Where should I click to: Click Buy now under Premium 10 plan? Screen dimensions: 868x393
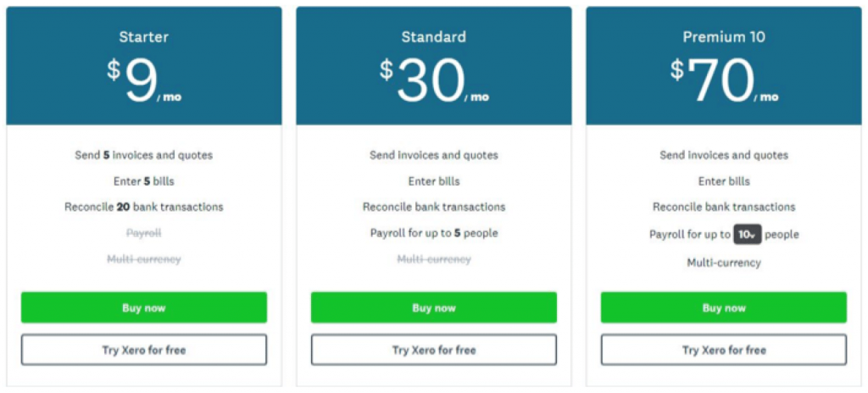(x=724, y=307)
